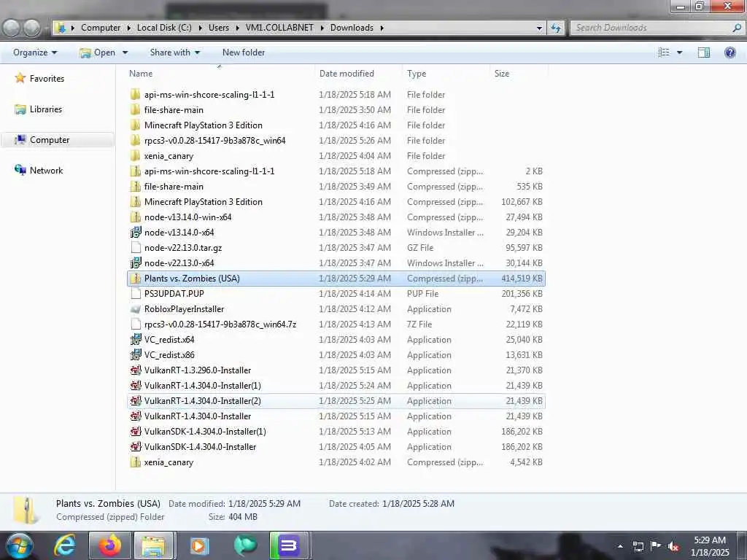Image resolution: width=747 pixels, height=560 pixels.
Task: Select xenia_canary folder icon
Action: coord(135,156)
